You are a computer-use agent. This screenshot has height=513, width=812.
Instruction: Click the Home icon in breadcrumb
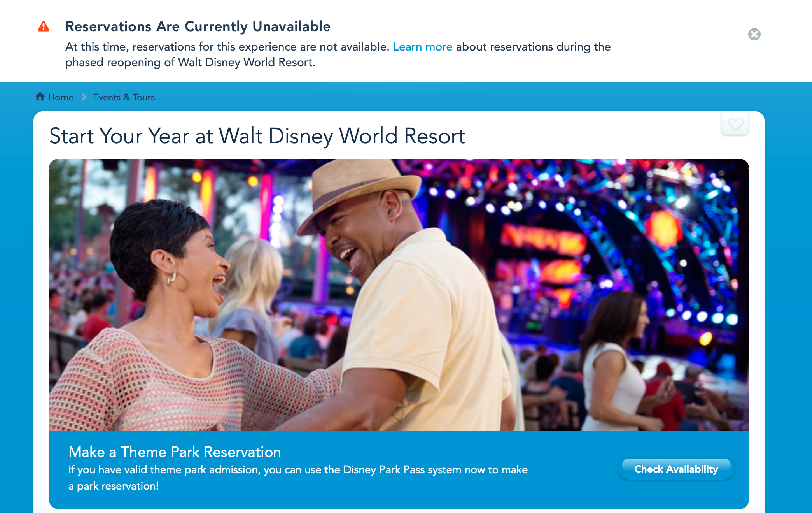[x=40, y=97]
